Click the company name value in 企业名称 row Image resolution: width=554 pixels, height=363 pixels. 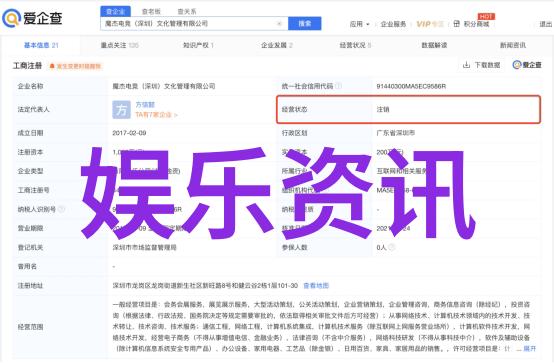tap(164, 86)
